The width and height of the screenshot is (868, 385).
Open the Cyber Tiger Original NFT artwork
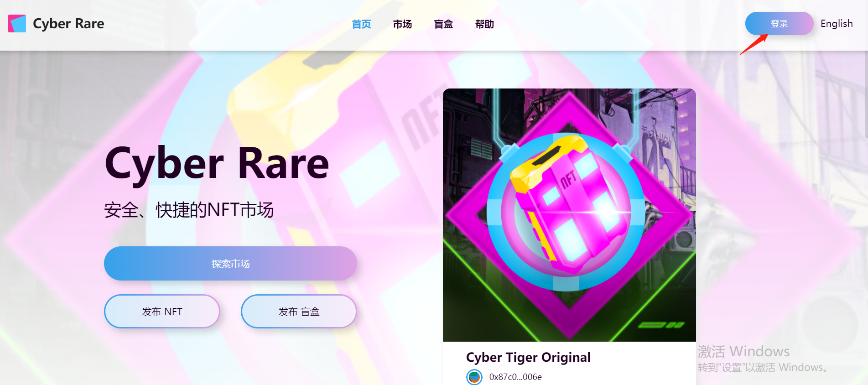pyautogui.click(x=569, y=215)
